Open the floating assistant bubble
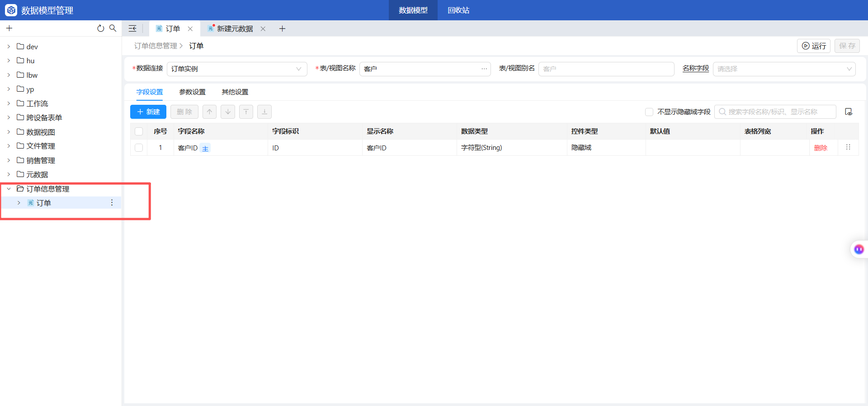The height and width of the screenshot is (406, 868). coord(859,249)
